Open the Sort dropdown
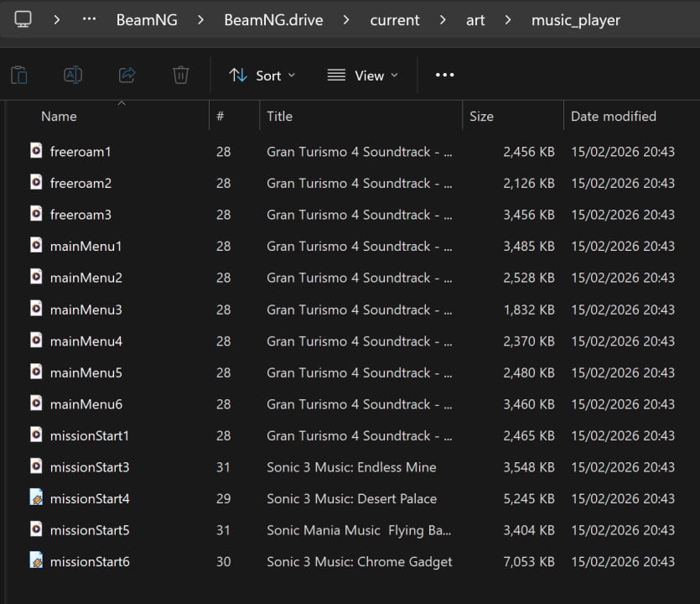 click(262, 75)
